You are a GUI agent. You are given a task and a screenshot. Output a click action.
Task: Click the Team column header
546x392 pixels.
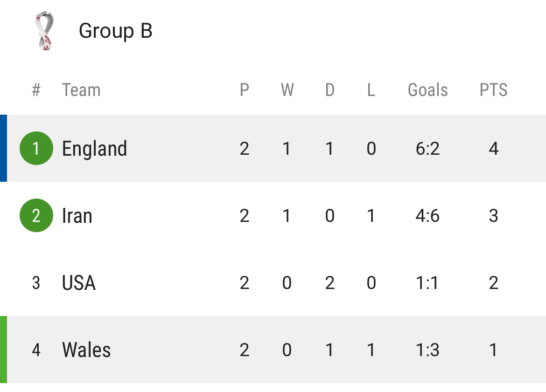coord(81,90)
